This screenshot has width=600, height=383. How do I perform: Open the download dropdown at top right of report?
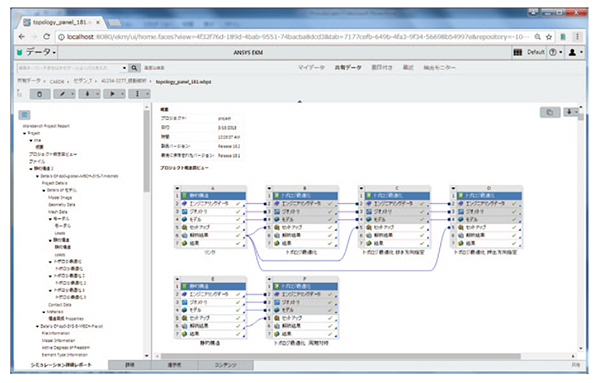571,112
